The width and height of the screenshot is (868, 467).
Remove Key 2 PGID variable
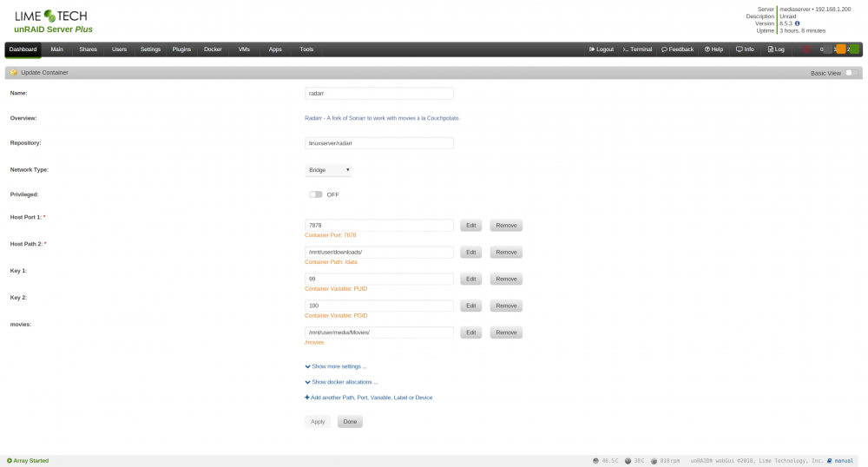[x=506, y=306]
